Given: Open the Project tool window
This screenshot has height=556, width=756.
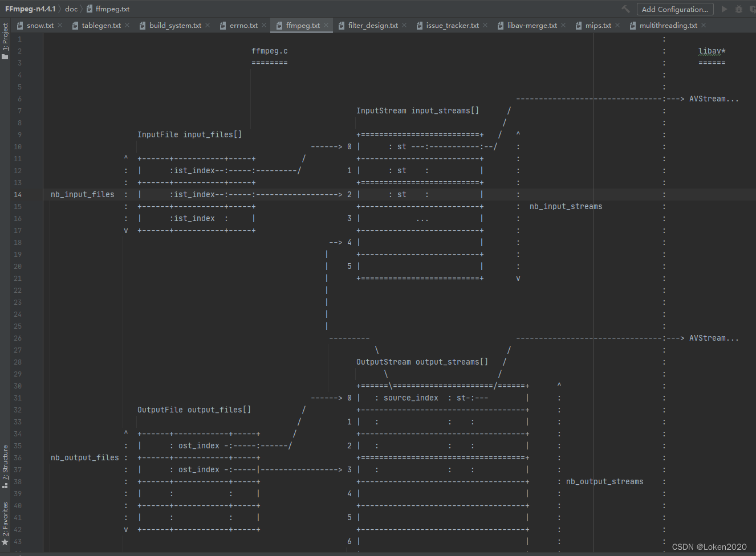Looking at the screenshot, I should pyautogui.click(x=5, y=41).
